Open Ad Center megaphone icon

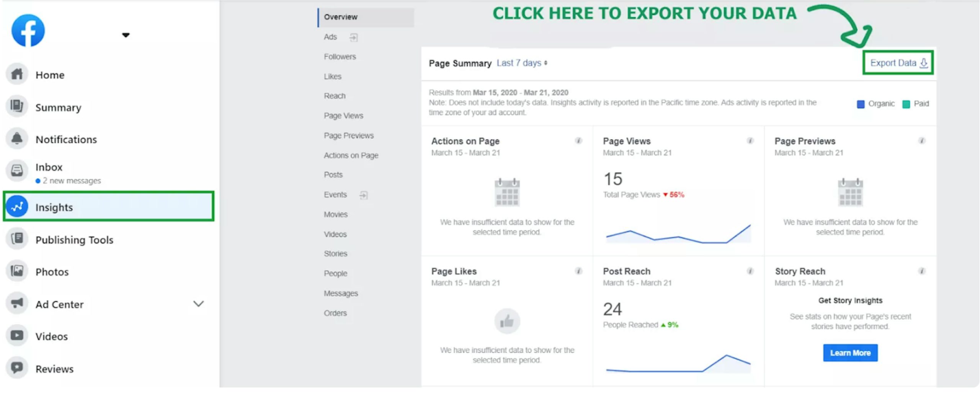tap(17, 304)
